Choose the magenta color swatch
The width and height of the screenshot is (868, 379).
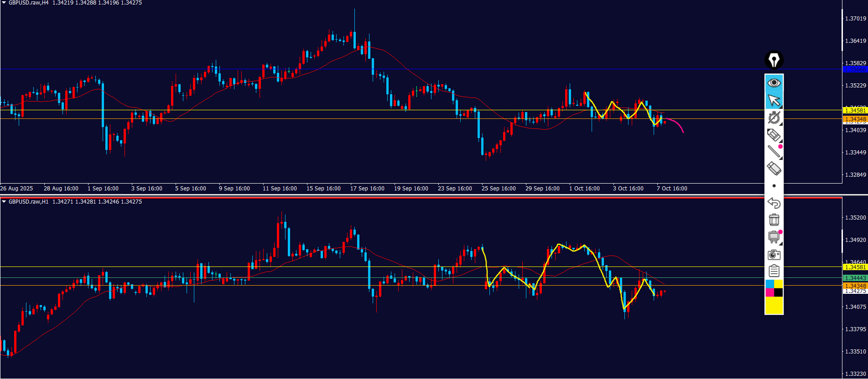click(x=769, y=292)
